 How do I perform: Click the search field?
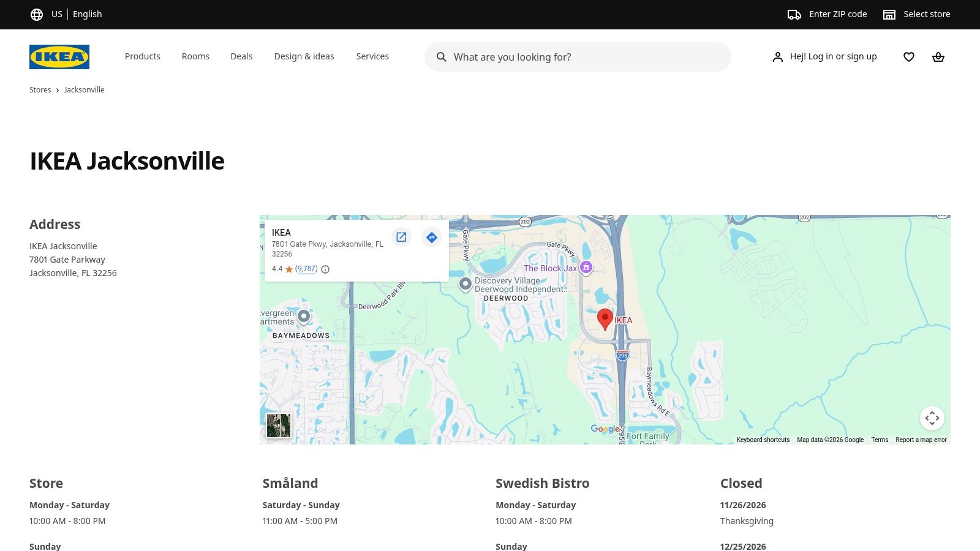click(578, 57)
